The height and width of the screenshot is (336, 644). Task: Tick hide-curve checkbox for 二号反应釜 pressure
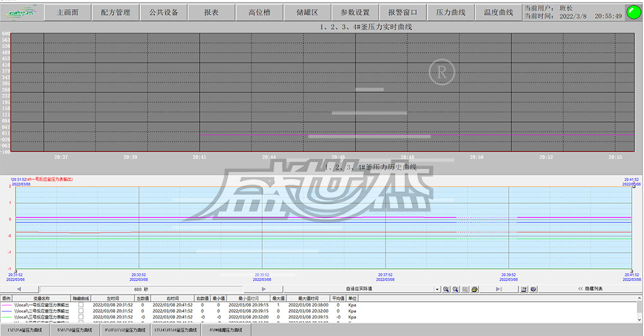(80, 311)
